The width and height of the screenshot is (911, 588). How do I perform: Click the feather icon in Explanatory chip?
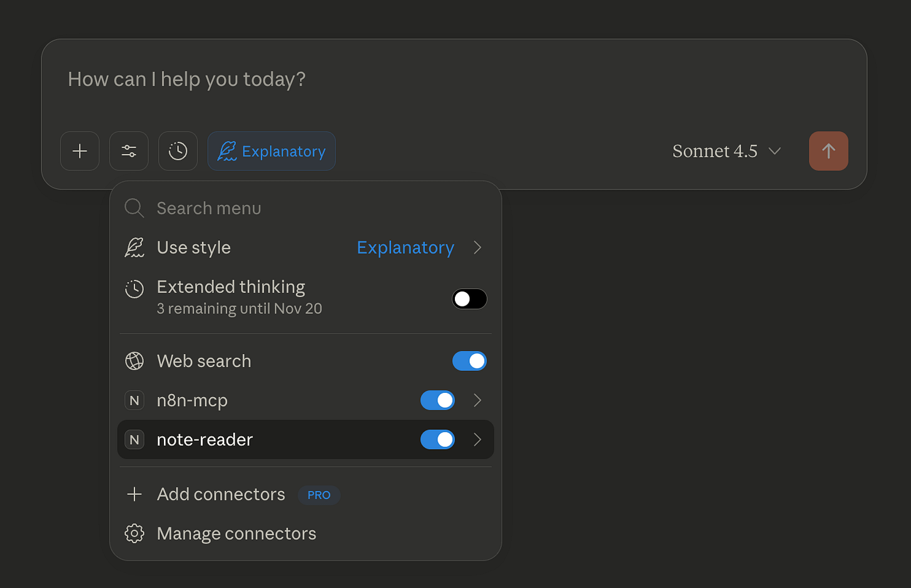coord(226,151)
